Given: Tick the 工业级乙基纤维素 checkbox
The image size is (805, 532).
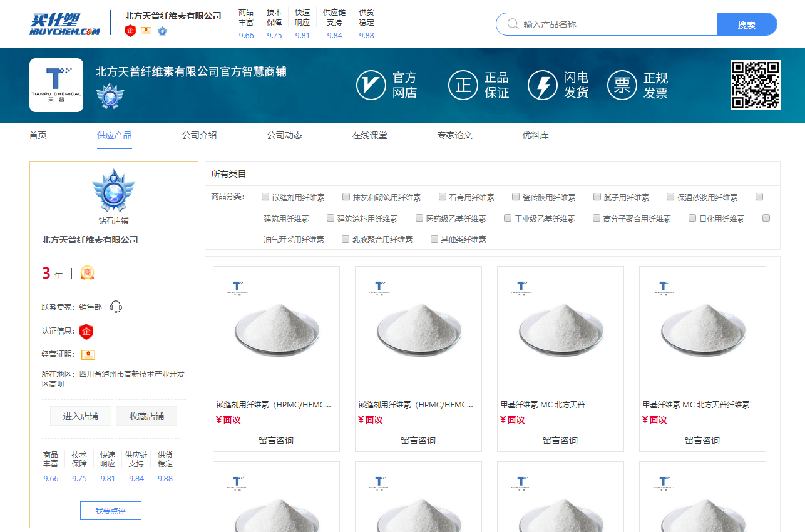Looking at the screenshot, I should pos(508,218).
